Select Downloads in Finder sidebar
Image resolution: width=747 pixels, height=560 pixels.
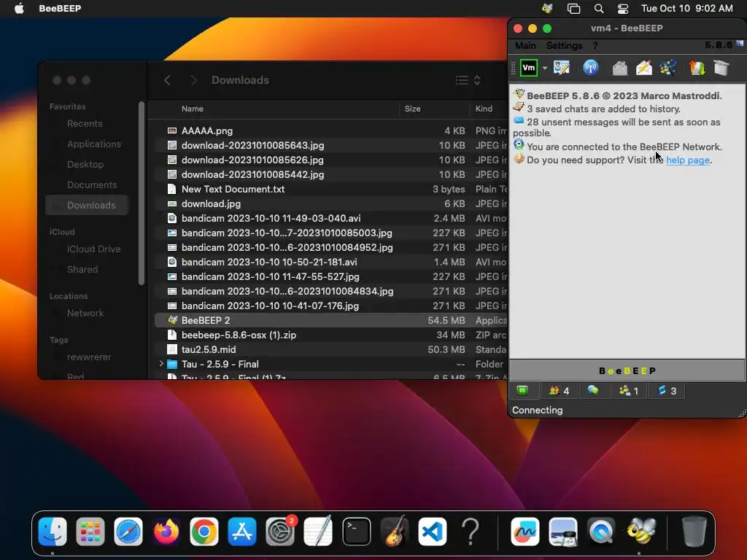(x=87, y=205)
